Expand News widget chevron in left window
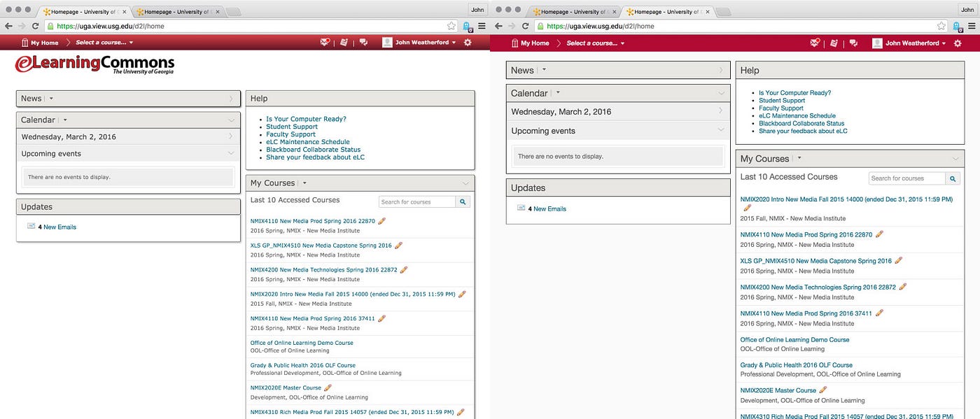Screen dimensions: 980x419 [232, 99]
